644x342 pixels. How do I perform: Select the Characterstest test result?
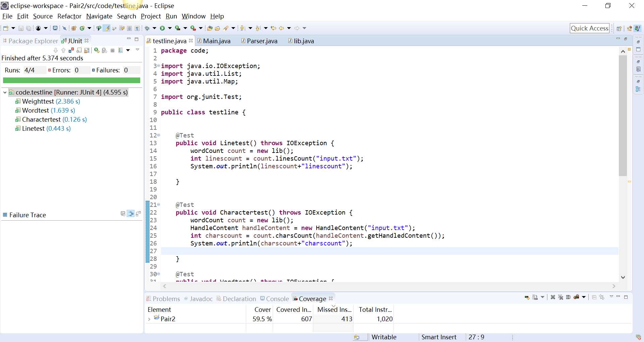(x=51, y=119)
